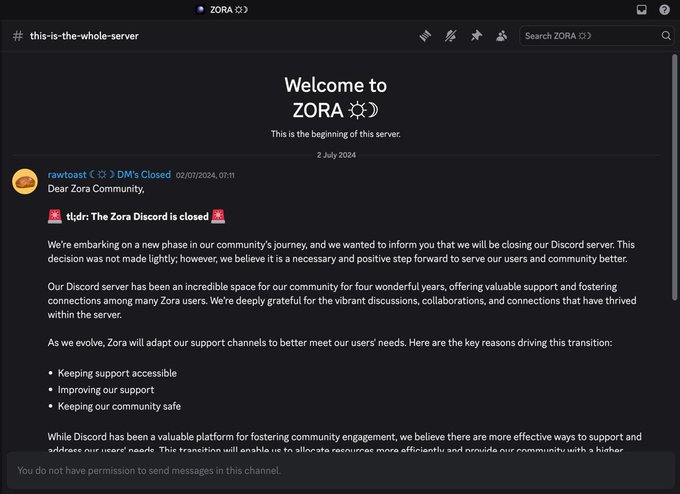
Task: Click the 'Keeping support accessible' bullet
Action: (x=117, y=373)
